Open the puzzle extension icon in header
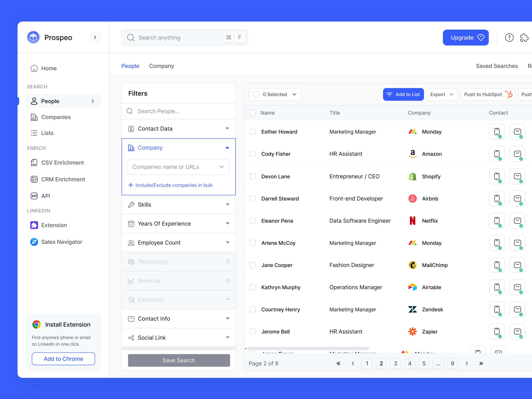 point(524,38)
